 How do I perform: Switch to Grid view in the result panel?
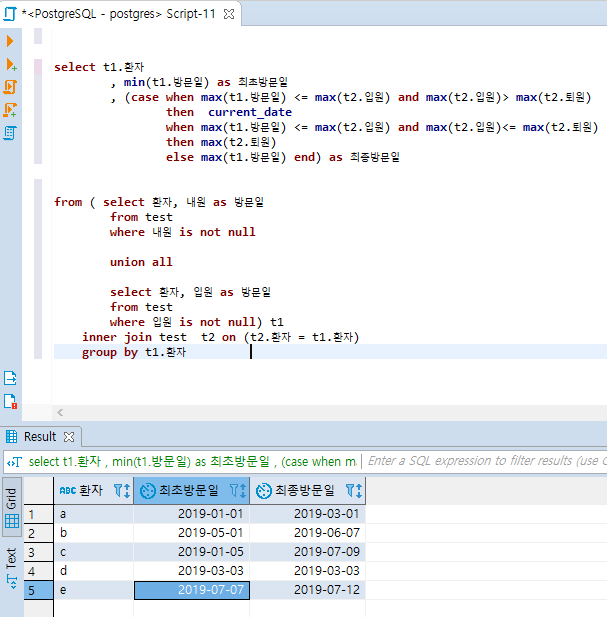(11, 508)
